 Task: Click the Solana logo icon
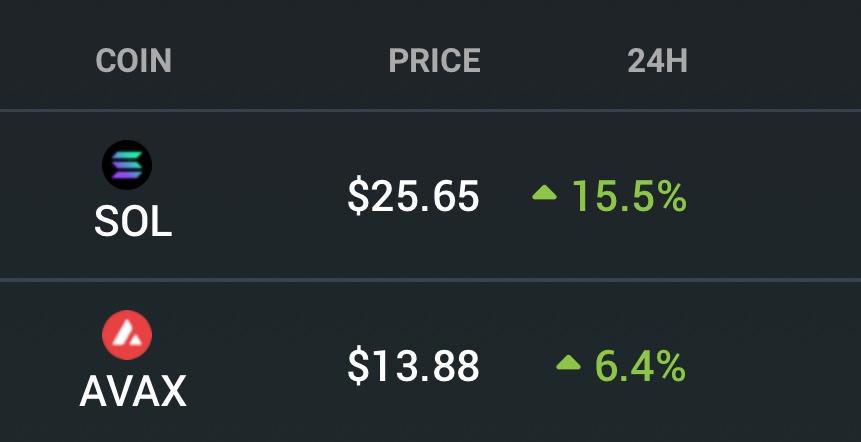[127, 165]
